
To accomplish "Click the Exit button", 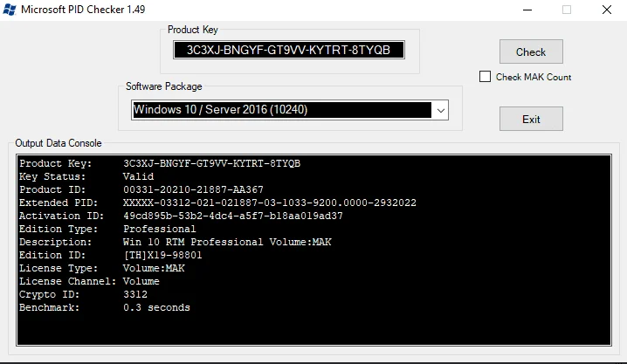I will (x=531, y=119).
